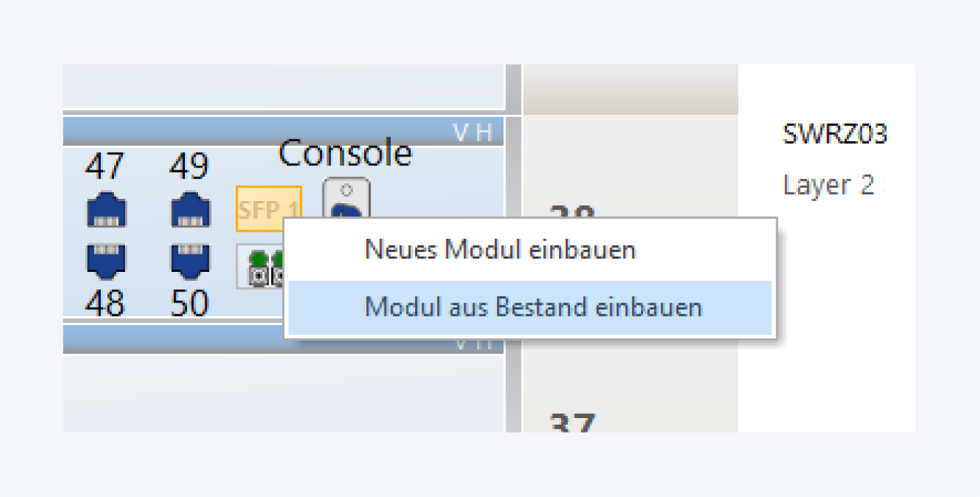Click the RJ45 port 49 icon
980x497 pixels.
click(x=190, y=210)
